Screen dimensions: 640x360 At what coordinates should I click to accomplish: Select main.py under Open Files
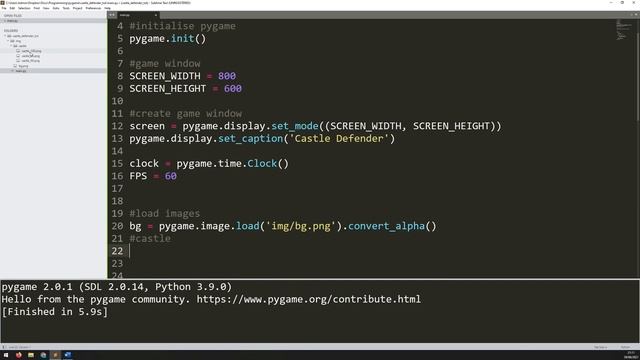pos(12,21)
